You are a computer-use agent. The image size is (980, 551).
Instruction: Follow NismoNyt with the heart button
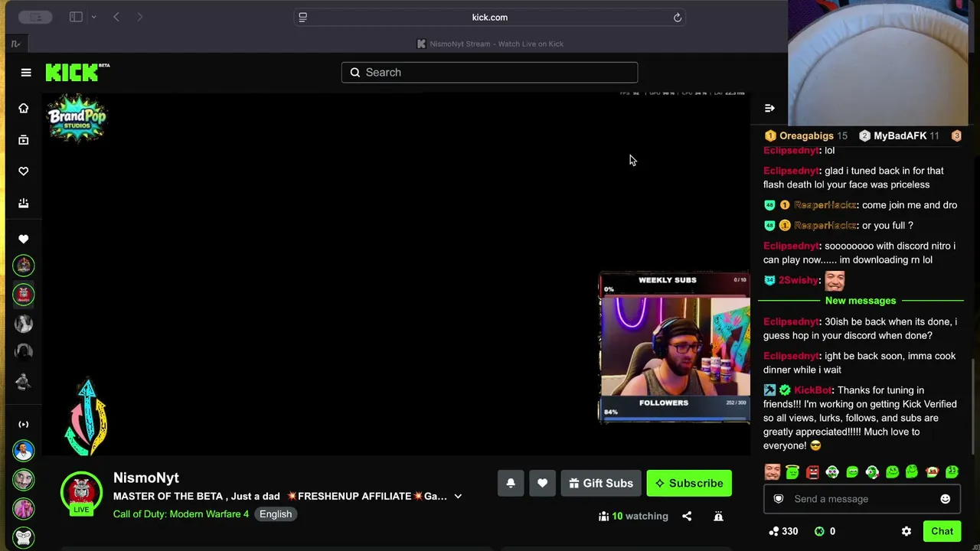(542, 484)
